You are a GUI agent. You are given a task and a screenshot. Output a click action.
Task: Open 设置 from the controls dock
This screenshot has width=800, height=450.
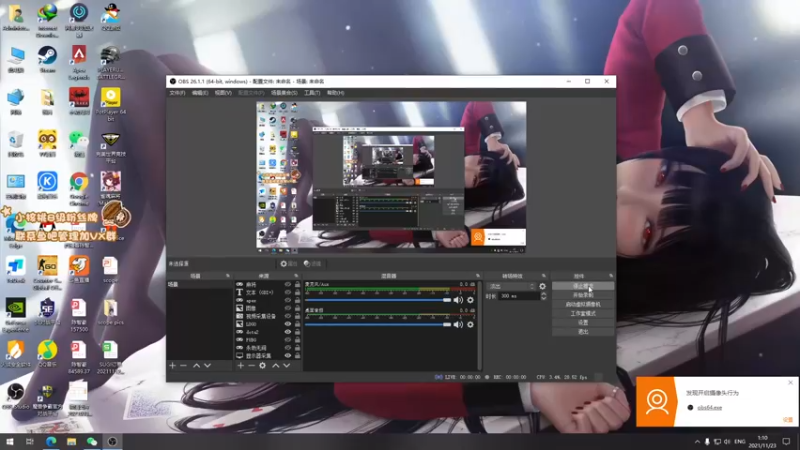583,322
